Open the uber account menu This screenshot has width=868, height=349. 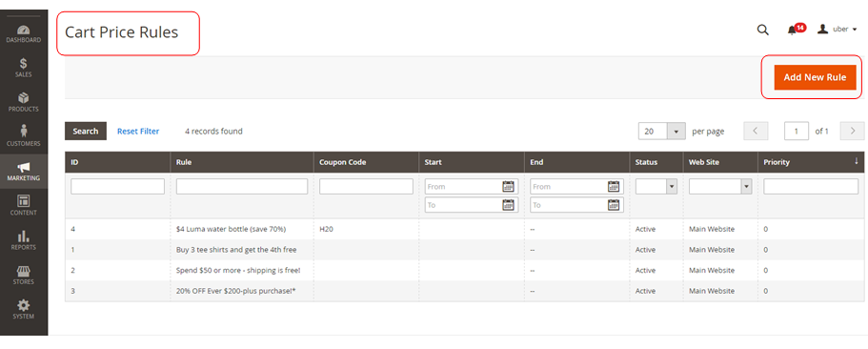pos(837,30)
